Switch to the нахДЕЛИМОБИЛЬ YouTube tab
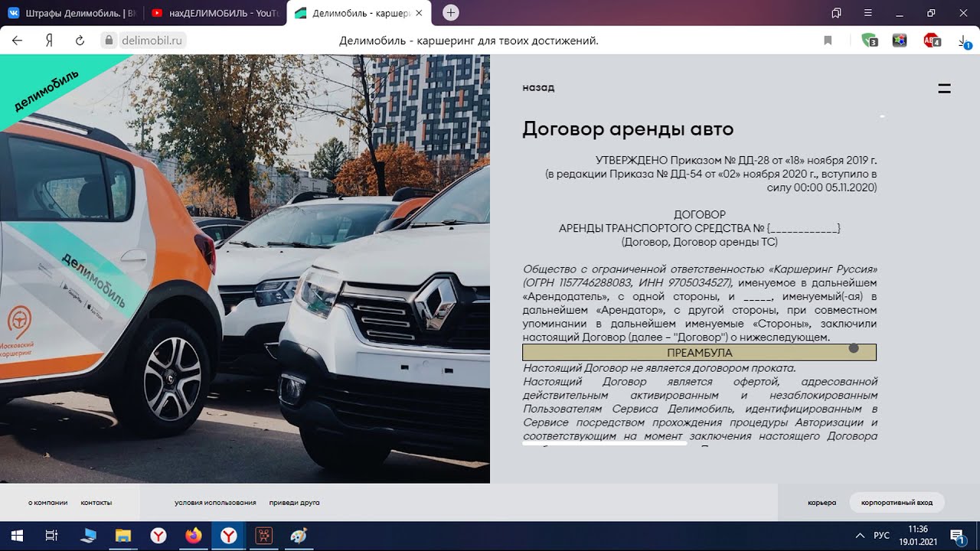The image size is (980, 551). click(x=214, y=13)
